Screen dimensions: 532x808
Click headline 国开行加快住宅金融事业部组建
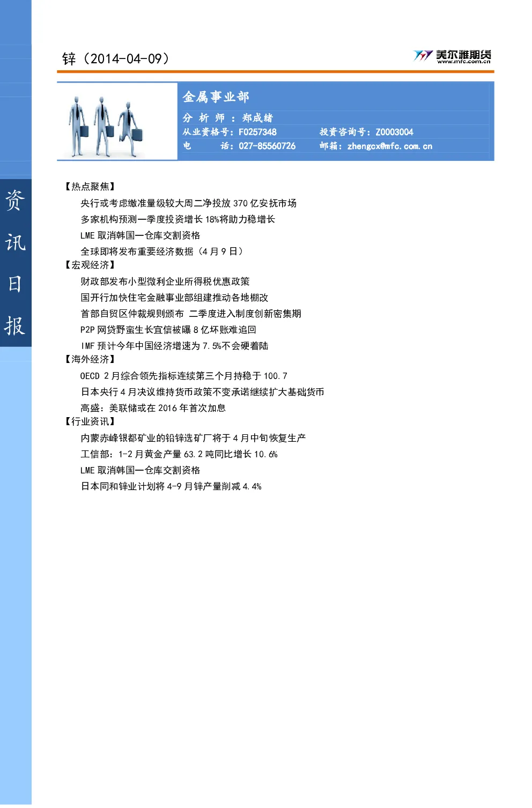174,298
